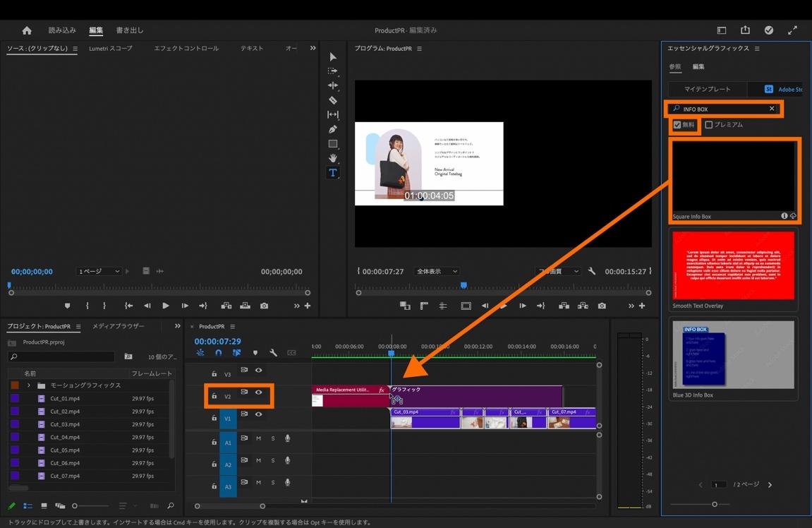
Task: Open the 1ページ dropdown in Source monitor
Action: 99,272
